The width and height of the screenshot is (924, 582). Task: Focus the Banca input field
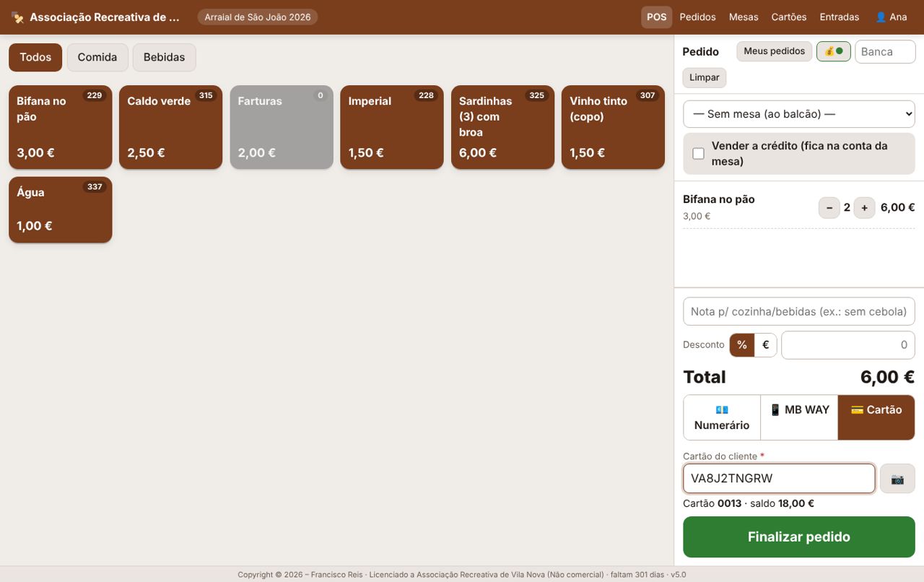[886, 52]
